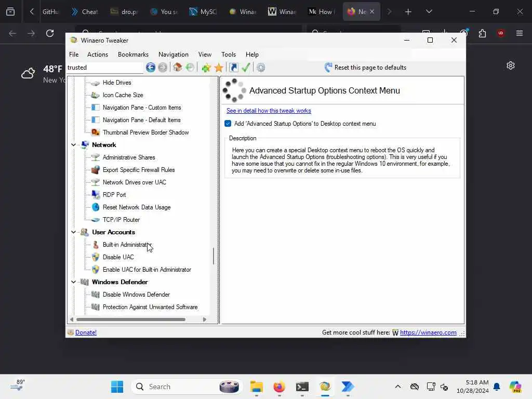Switch to the 'How' Medium browser tab
This screenshot has width=532, height=399.
click(x=322, y=11)
